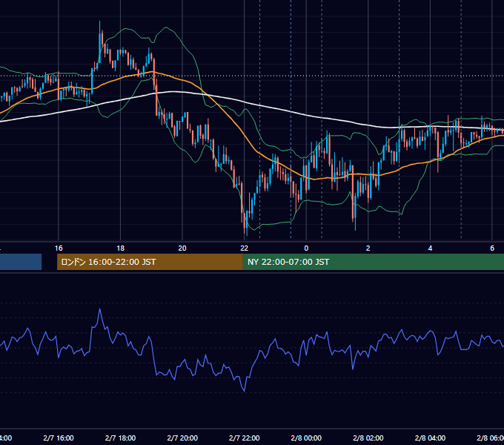
Task: Click the 4 hour label on price chart axis
Action: coord(430,248)
